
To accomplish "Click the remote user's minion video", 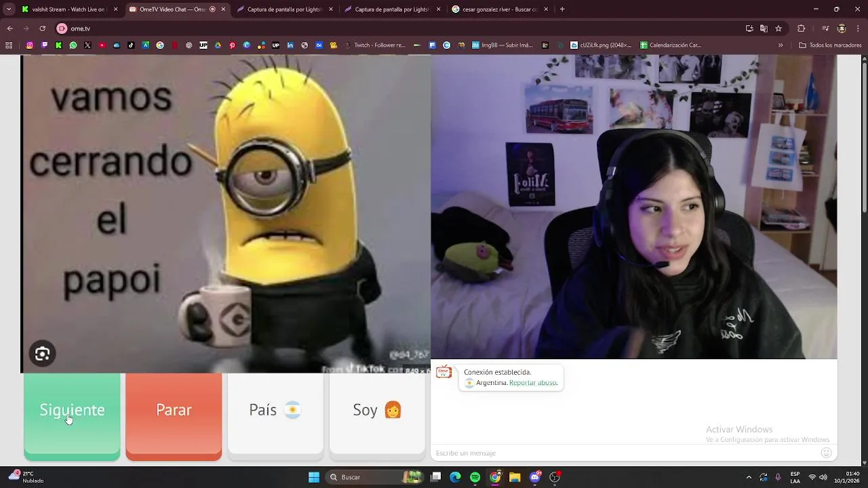I will 226,213.
